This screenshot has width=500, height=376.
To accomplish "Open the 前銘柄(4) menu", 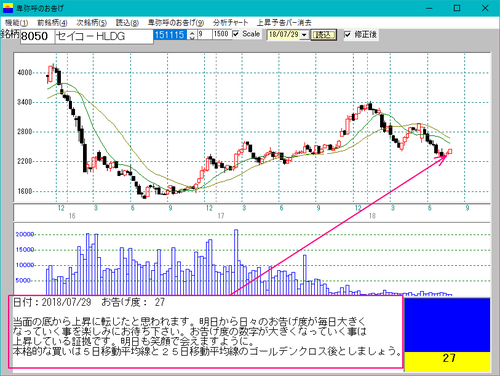I will (x=52, y=23).
